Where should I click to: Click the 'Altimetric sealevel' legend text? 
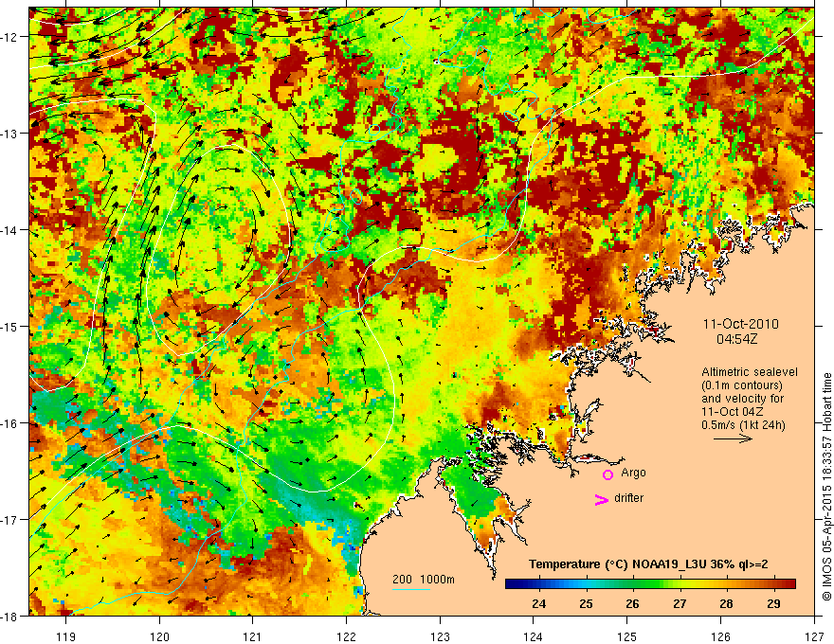pos(750,372)
